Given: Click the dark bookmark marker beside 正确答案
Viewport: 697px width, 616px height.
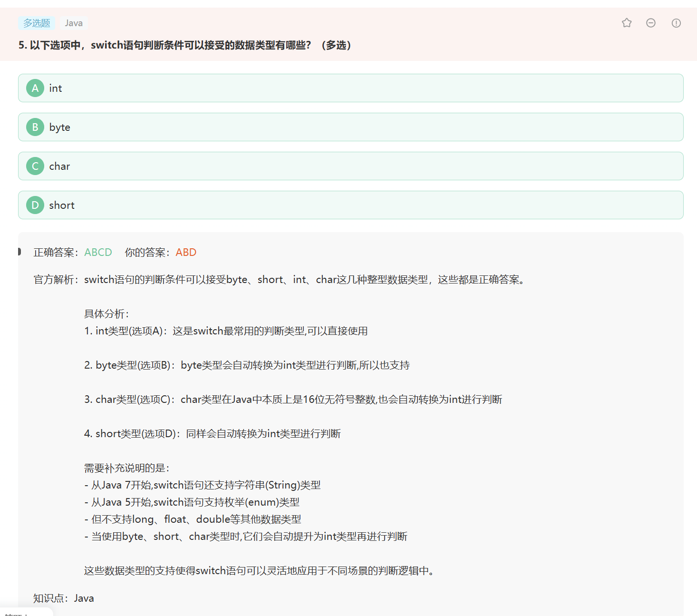Looking at the screenshot, I should (19, 252).
